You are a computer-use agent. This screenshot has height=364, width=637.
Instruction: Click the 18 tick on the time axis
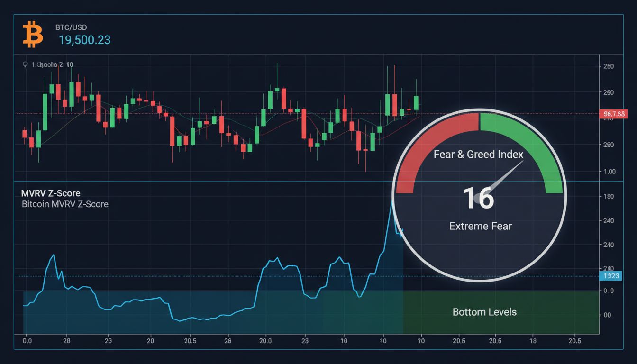pyautogui.click(x=533, y=341)
